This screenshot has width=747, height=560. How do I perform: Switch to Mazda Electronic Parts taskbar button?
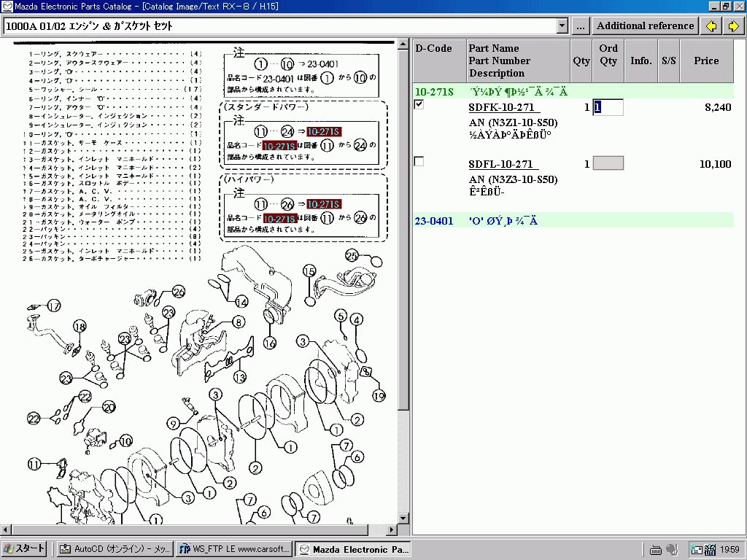pyautogui.click(x=353, y=549)
